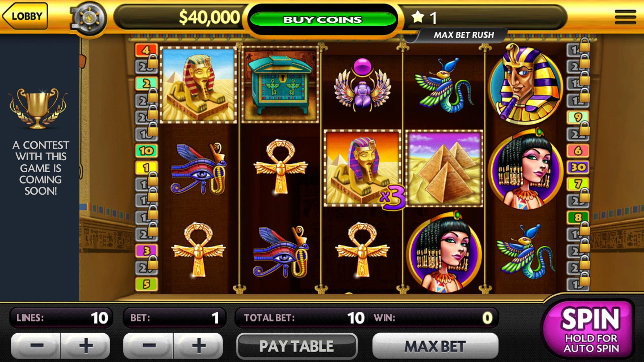
Task: Tap the sphinx x3 multiplier symbol
Action: click(363, 168)
